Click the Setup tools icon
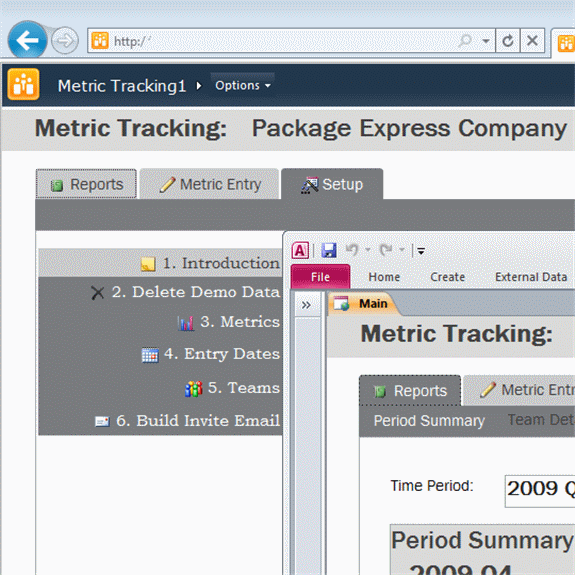575x575 pixels. [310, 185]
